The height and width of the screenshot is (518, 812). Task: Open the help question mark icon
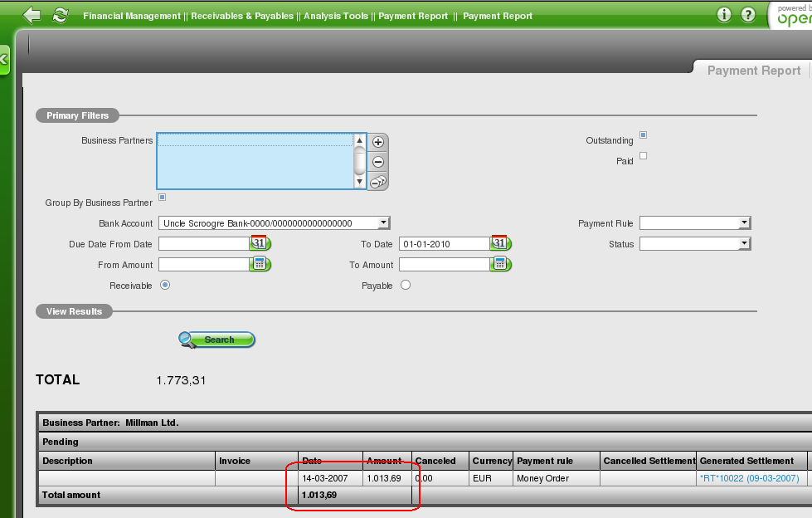[748, 14]
